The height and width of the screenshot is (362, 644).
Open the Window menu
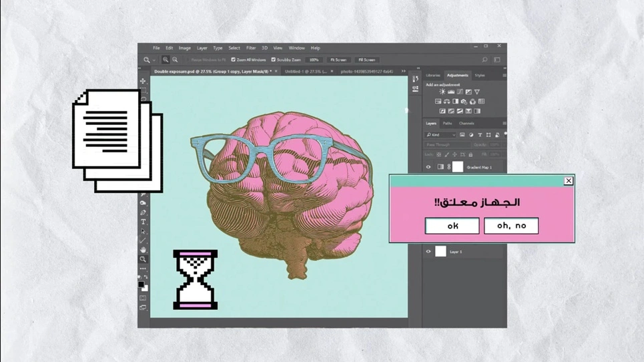point(296,48)
